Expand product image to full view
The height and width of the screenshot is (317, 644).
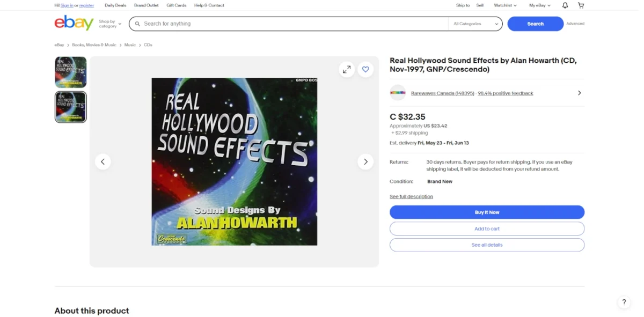347,69
